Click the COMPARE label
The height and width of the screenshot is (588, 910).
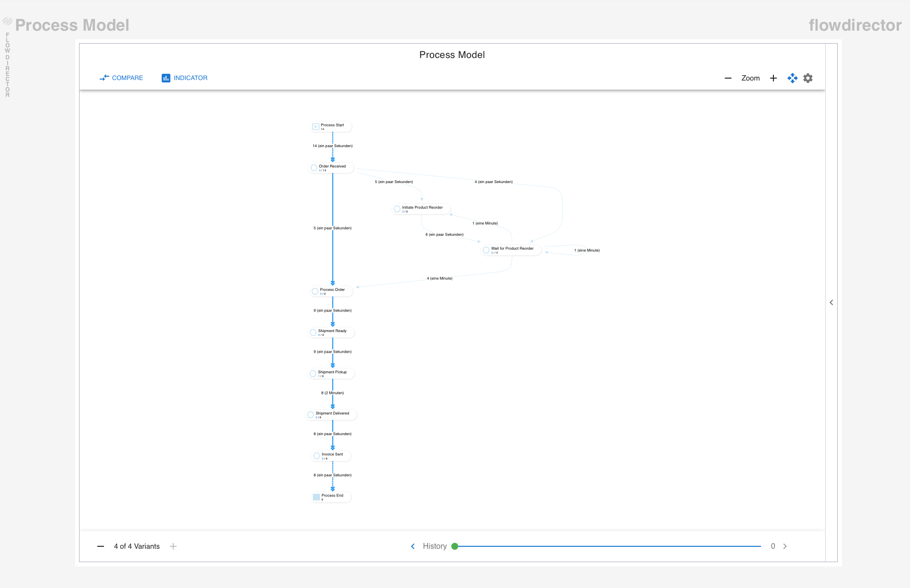click(x=127, y=78)
